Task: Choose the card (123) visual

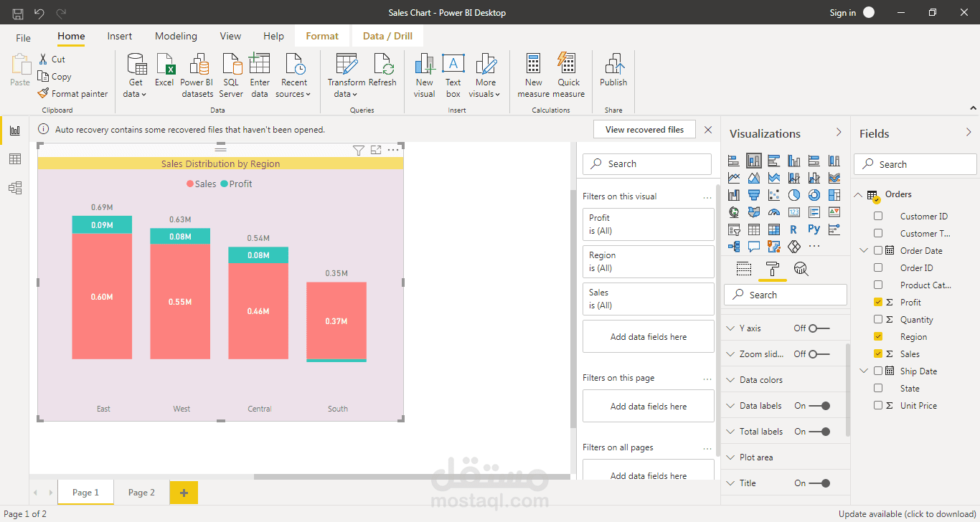Action: click(x=794, y=212)
